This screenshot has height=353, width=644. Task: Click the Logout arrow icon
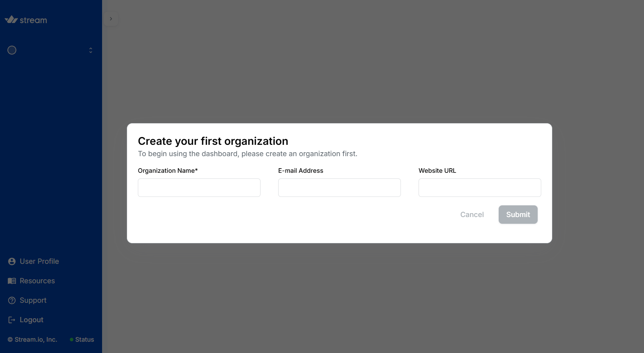click(12, 320)
